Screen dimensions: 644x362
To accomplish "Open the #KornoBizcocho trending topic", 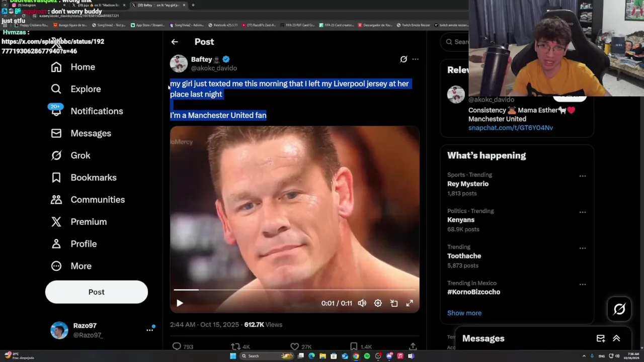I will [x=473, y=292].
